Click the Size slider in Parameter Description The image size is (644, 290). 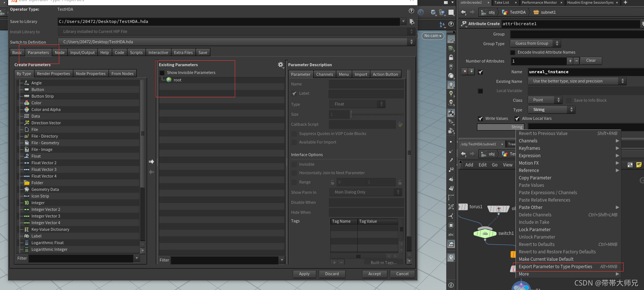tap(377, 114)
